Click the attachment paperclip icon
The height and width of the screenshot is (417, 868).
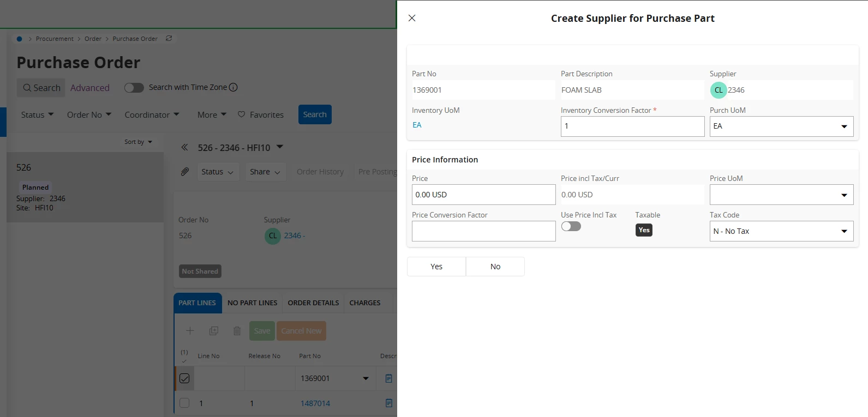[x=185, y=172]
